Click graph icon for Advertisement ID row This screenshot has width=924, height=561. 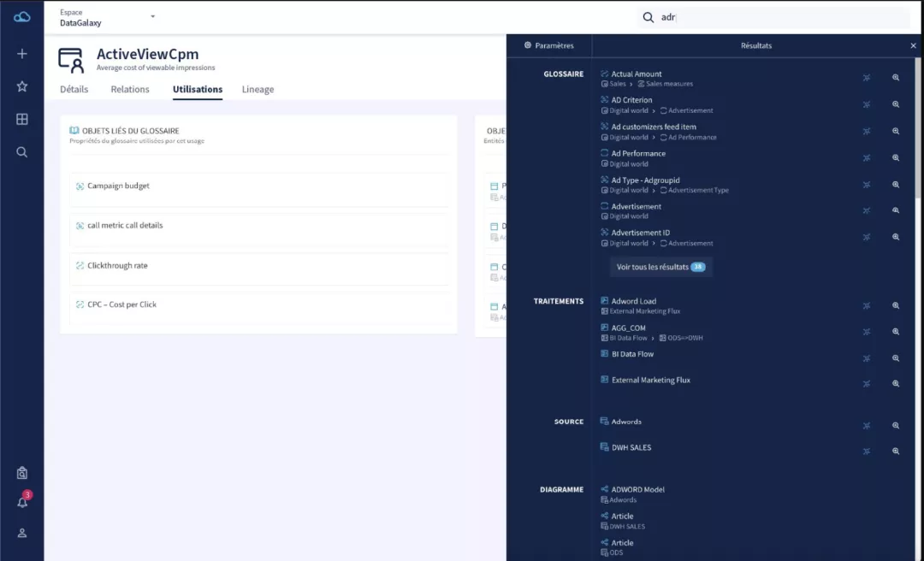(866, 237)
